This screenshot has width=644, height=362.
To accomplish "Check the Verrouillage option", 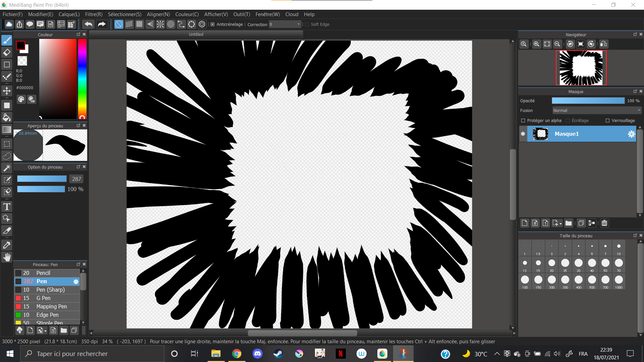I will 607,121.
